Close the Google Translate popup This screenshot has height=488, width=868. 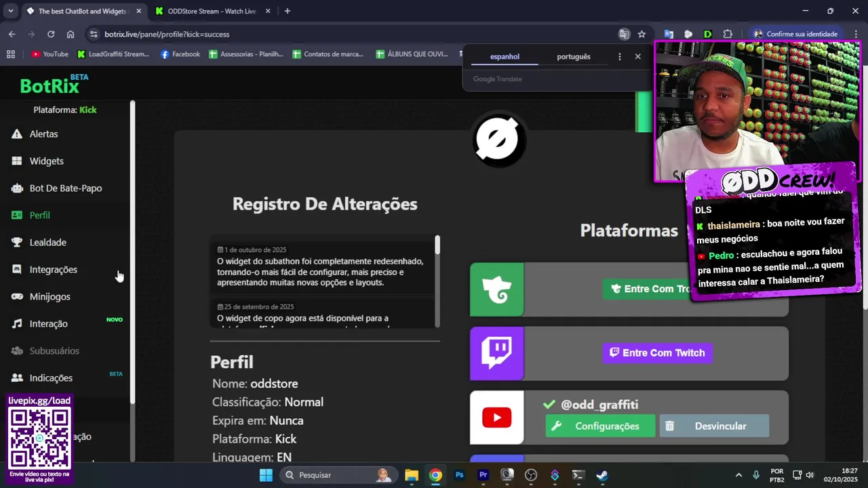click(x=637, y=56)
